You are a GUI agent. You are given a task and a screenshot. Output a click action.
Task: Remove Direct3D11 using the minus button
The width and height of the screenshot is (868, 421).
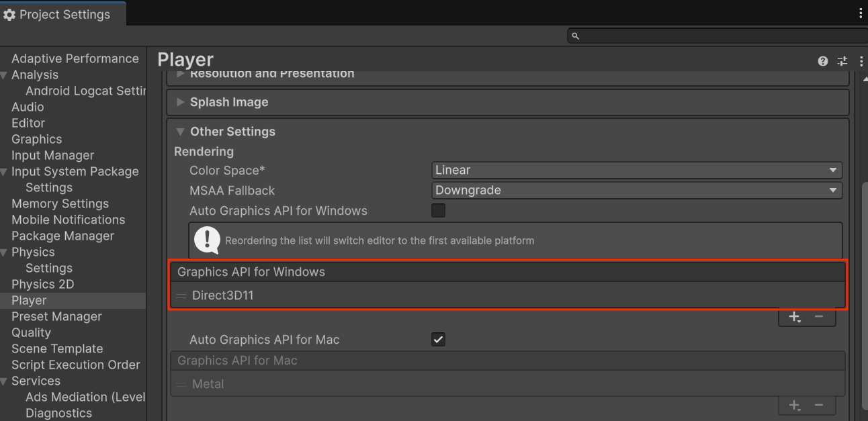819,316
